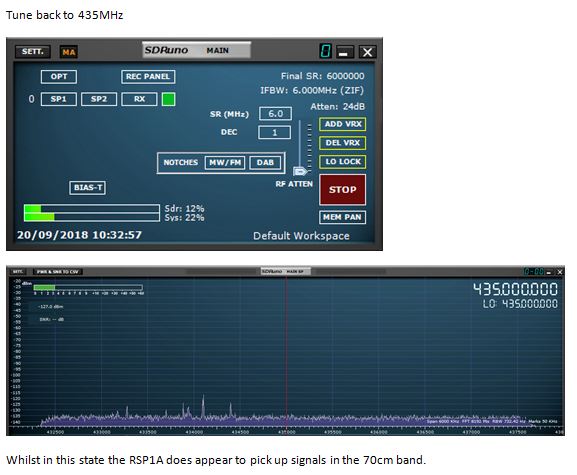Adjust the RF ATTEN slider handle
This screenshot has height=475, width=577.
tap(300, 171)
